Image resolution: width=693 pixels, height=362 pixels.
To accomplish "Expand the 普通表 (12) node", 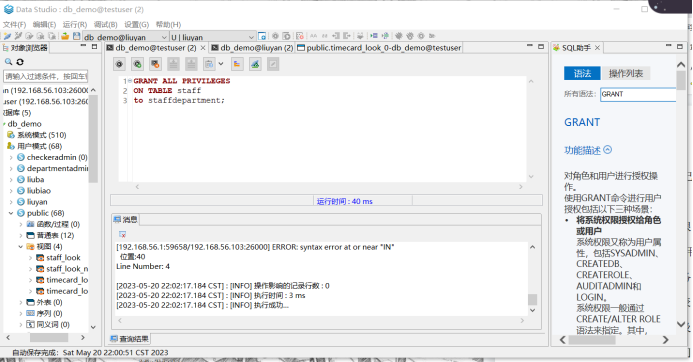I will 20,236.
